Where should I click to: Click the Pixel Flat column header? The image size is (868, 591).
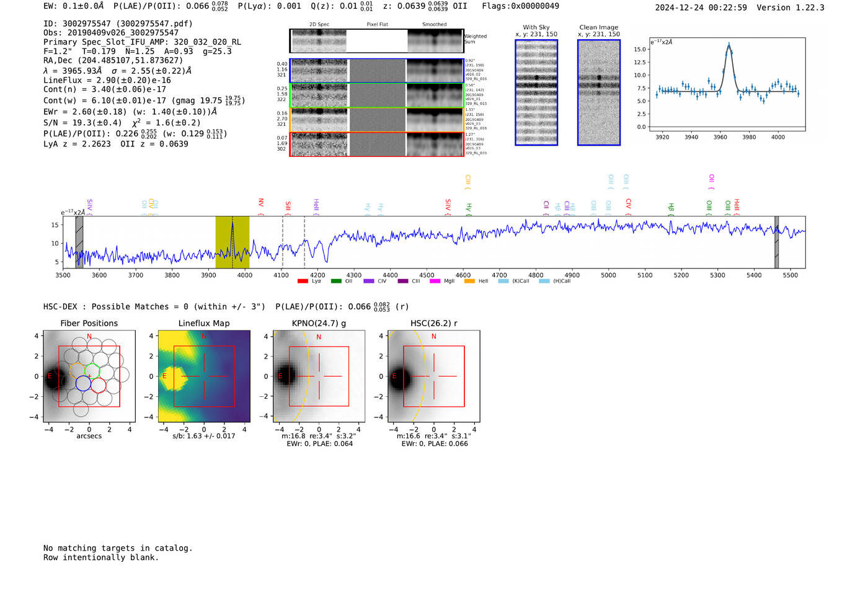coord(377,25)
